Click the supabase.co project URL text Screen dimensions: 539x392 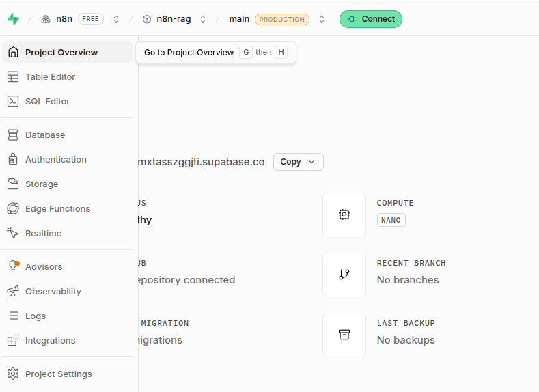[202, 162]
